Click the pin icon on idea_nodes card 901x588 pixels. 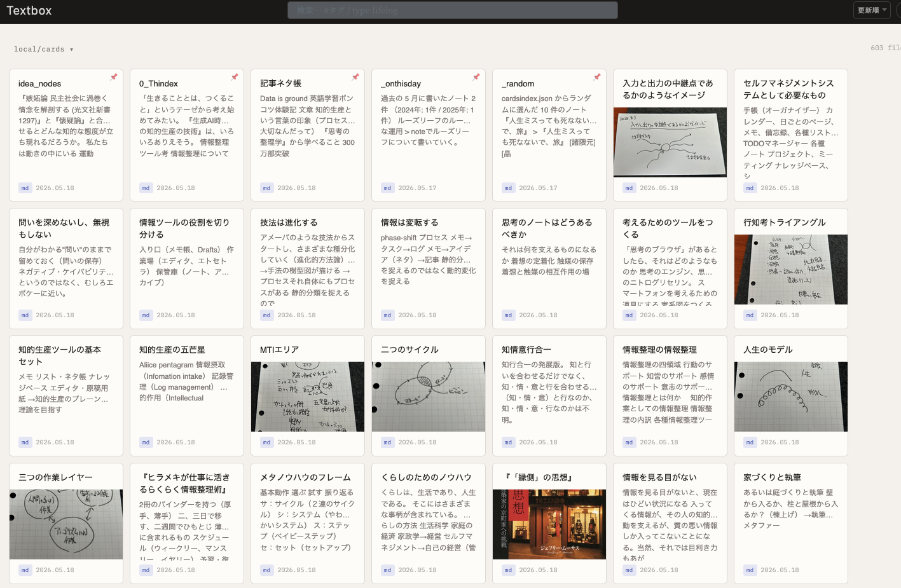114,77
